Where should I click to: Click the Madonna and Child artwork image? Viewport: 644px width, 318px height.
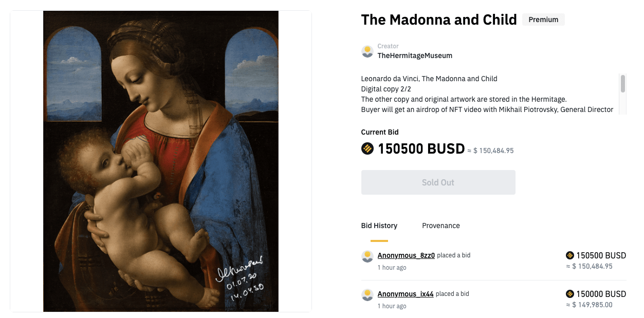point(161,161)
